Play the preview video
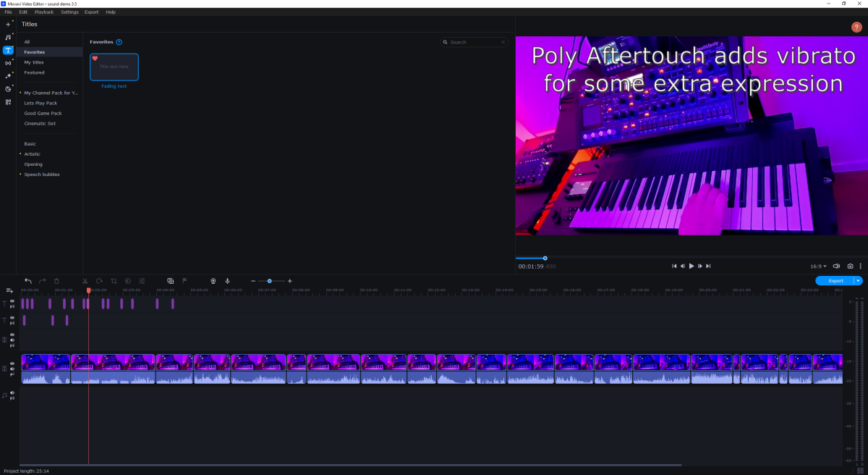Image resolution: width=868 pixels, height=475 pixels. pyautogui.click(x=692, y=266)
